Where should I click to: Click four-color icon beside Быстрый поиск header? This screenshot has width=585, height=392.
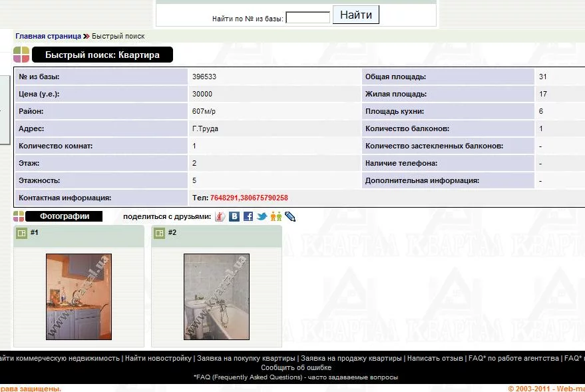coord(21,55)
